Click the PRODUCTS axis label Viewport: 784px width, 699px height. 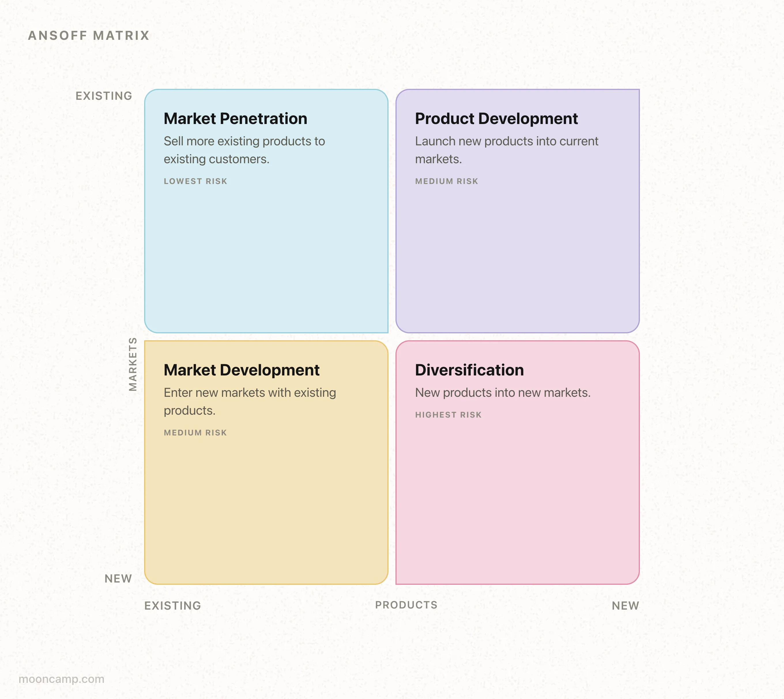[406, 605]
